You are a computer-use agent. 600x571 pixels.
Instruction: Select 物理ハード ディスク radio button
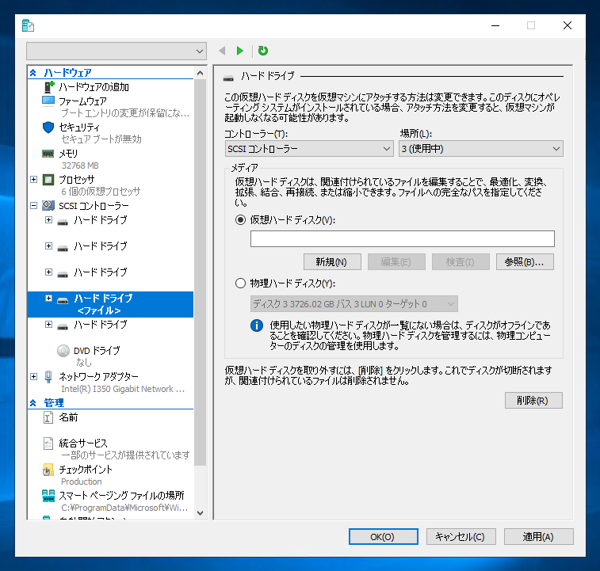coord(240,283)
